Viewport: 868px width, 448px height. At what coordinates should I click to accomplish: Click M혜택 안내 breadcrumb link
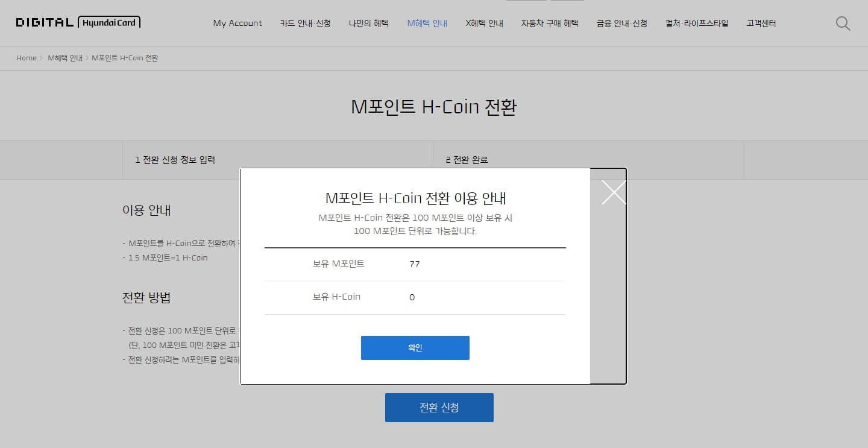coord(65,58)
